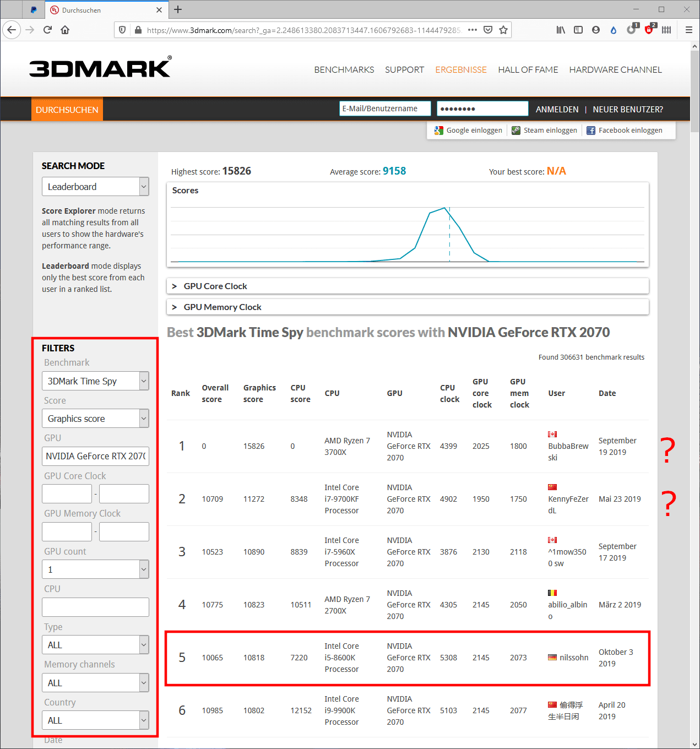Open user abilio_albino's result
700x749 pixels.
567,610
